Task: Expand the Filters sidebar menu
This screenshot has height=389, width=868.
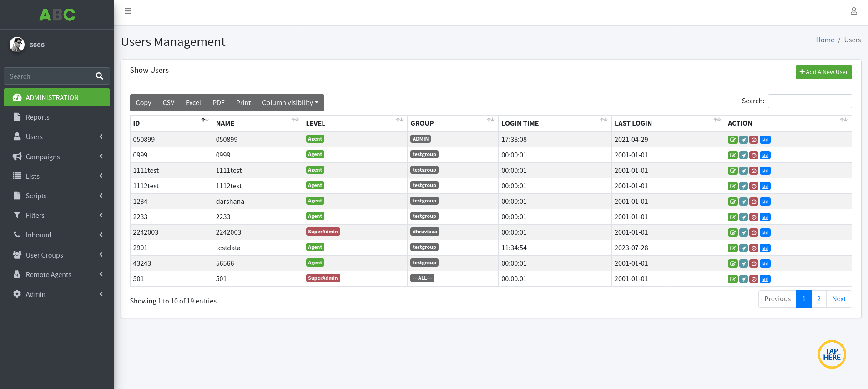Action: point(57,215)
